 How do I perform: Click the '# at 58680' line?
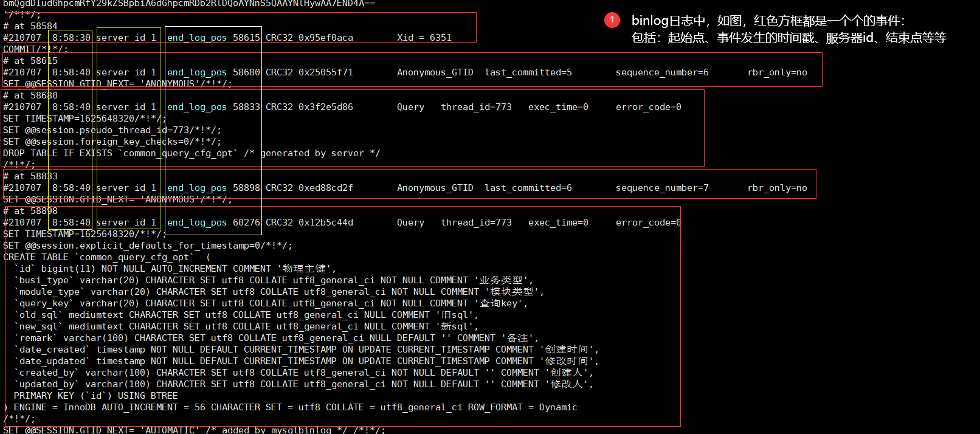pos(30,95)
